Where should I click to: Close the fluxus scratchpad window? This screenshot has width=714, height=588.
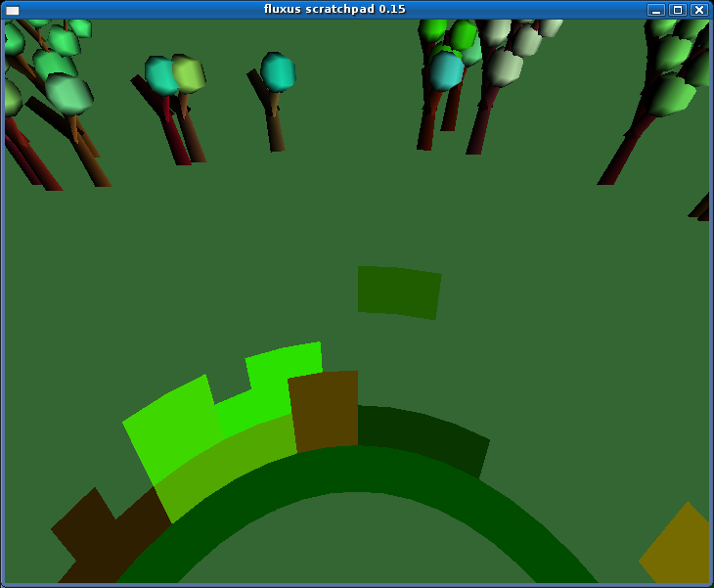(699, 10)
